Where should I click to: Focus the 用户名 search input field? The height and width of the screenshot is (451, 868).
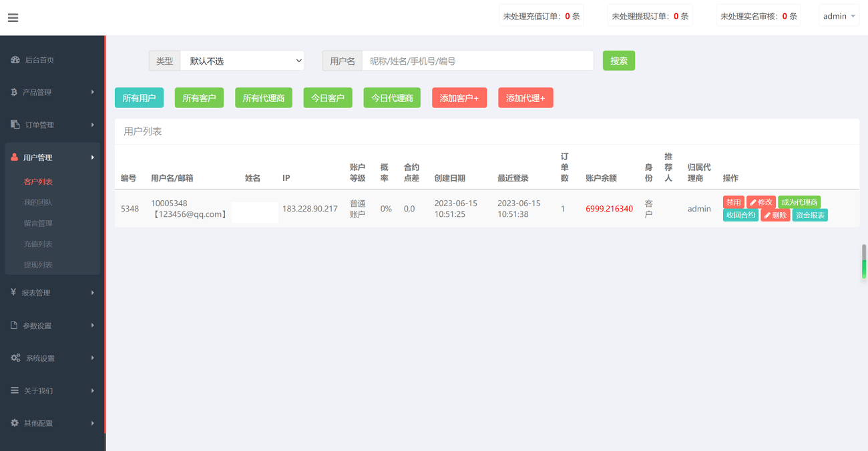pyautogui.click(x=477, y=61)
